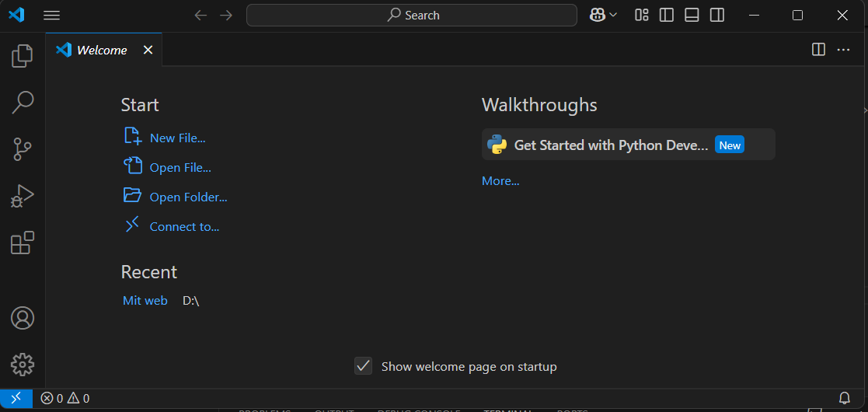868x412 pixels.
Task: Open the Explorer view in activity bar
Action: [x=23, y=55]
